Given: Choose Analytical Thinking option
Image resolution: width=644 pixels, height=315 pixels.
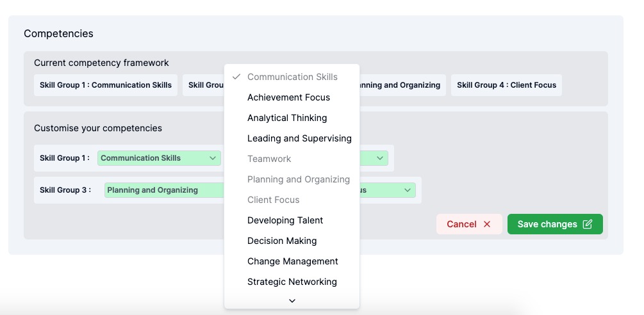Looking at the screenshot, I should [x=287, y=118].
